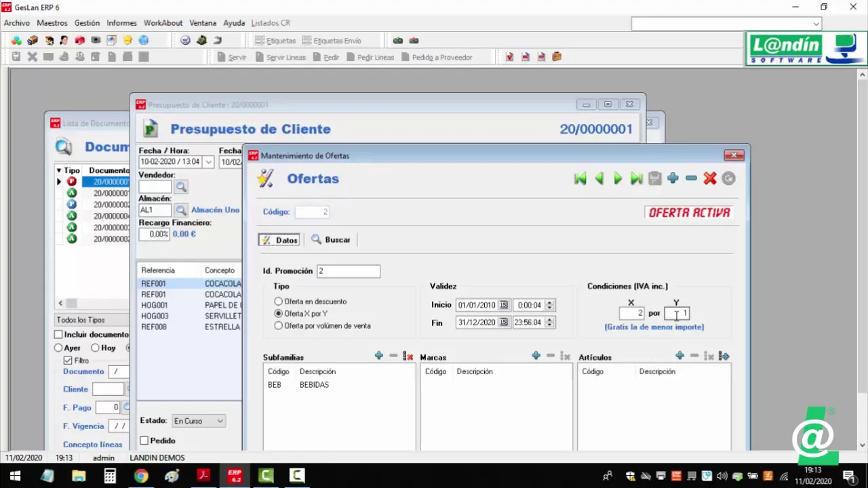This screenshot has height=488, width=868.
Task: Open the Informes menu
Action: click(121, 22)
